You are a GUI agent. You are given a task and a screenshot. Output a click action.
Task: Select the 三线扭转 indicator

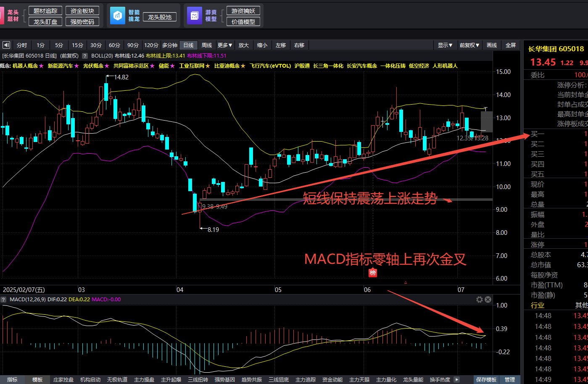[198, 380]
